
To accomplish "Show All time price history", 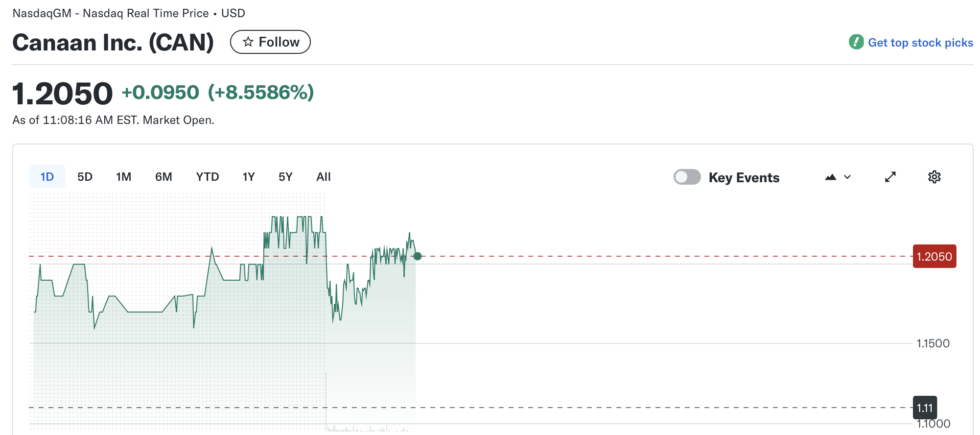I will pos(323,177).
